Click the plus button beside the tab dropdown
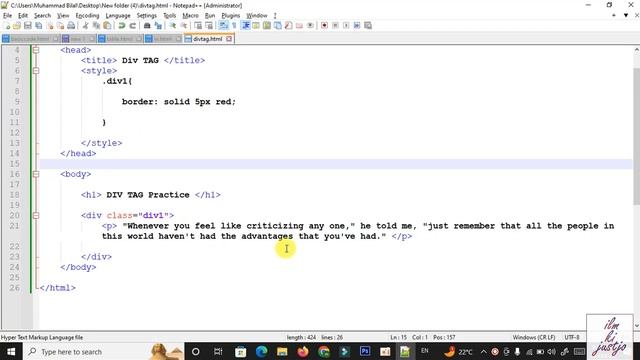The width and height of the screenshot is (640, 360). tap(613, 16)
